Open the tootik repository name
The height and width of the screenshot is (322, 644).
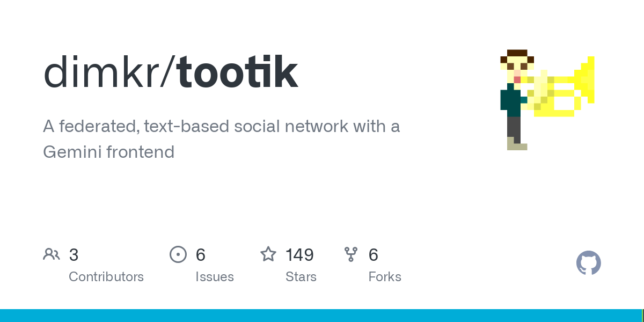pyautogui.click(x=237, y=72)
